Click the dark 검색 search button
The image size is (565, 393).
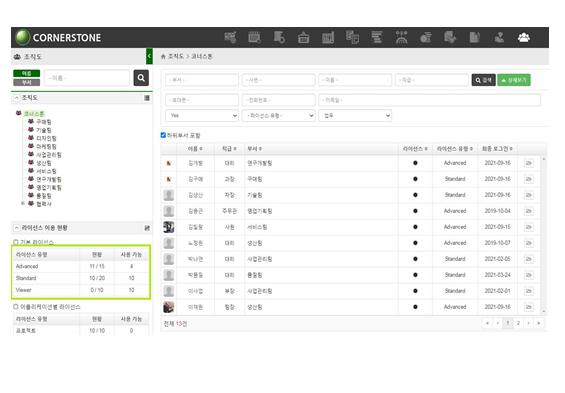[x=484, y=80]
